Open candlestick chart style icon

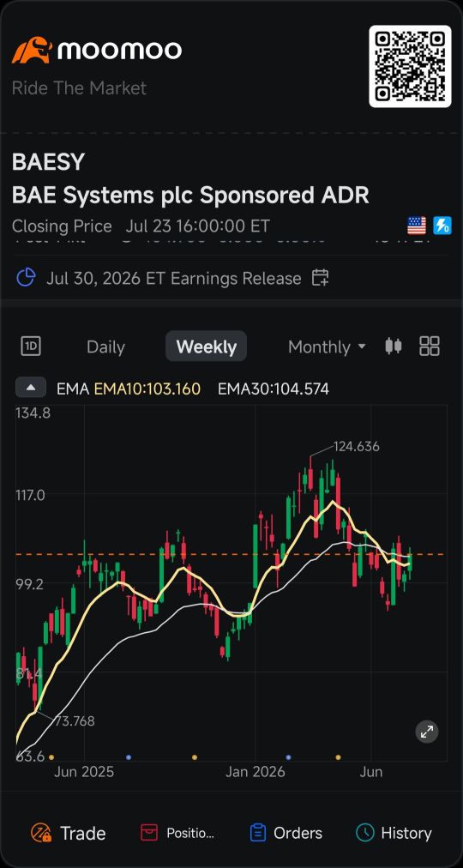point(394,347)
